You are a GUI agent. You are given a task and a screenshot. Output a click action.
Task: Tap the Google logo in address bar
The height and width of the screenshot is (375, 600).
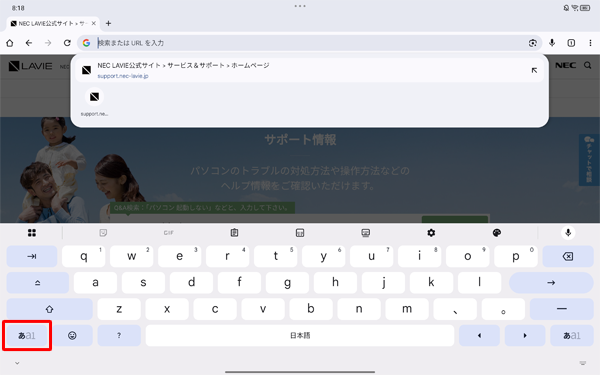click(86, 43)
